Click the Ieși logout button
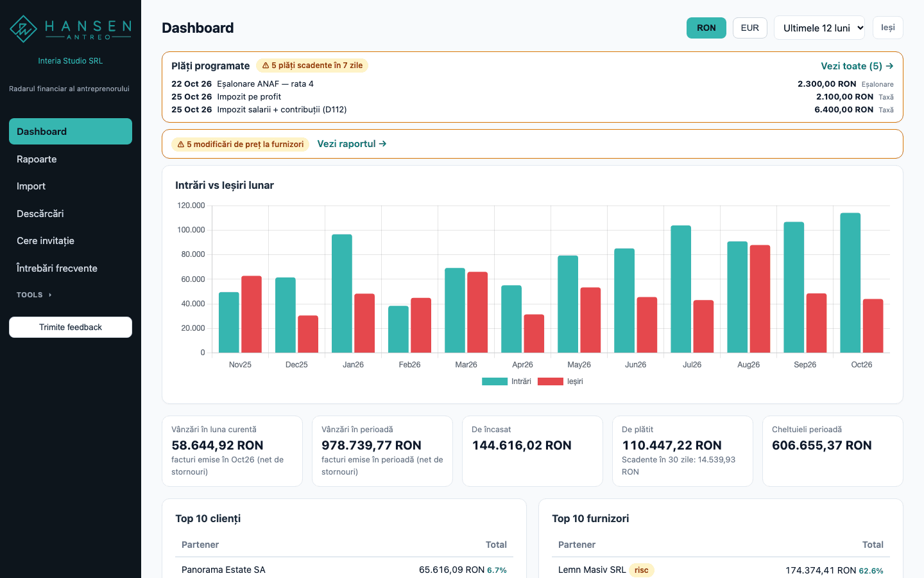 click(888, 28)
